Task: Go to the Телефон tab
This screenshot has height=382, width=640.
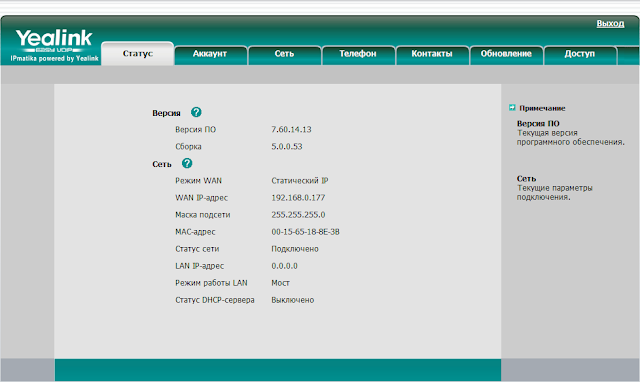Action: (358, 54)
